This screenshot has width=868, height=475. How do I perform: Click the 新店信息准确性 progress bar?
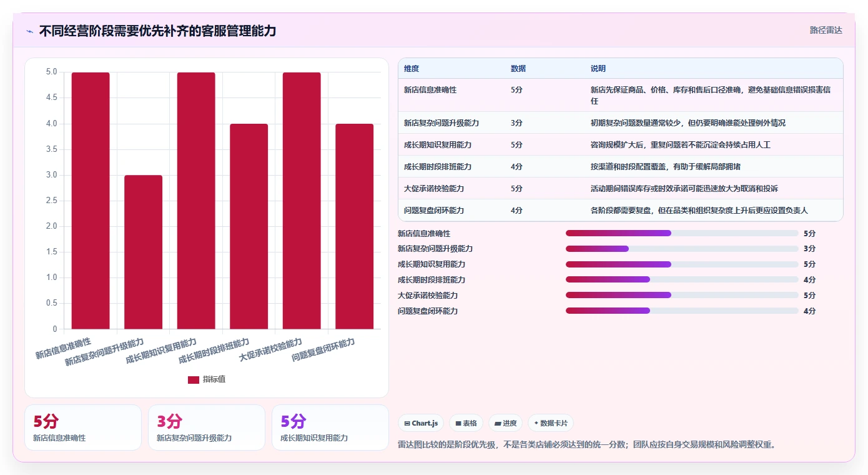point(682,233)
